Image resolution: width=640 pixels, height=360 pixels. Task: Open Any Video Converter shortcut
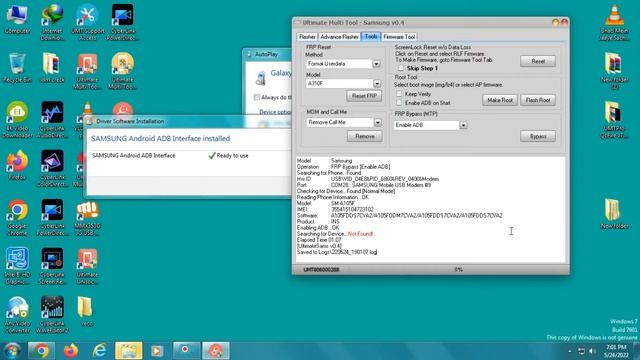17,315
